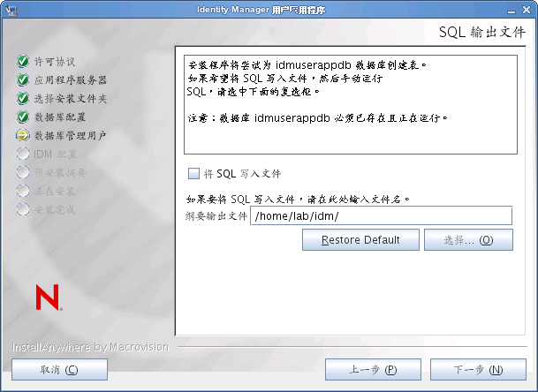The height and width of the screenshot is (392, 538).
Task: Close the Identity Manager installer window
Action: (x=527, y=10)
